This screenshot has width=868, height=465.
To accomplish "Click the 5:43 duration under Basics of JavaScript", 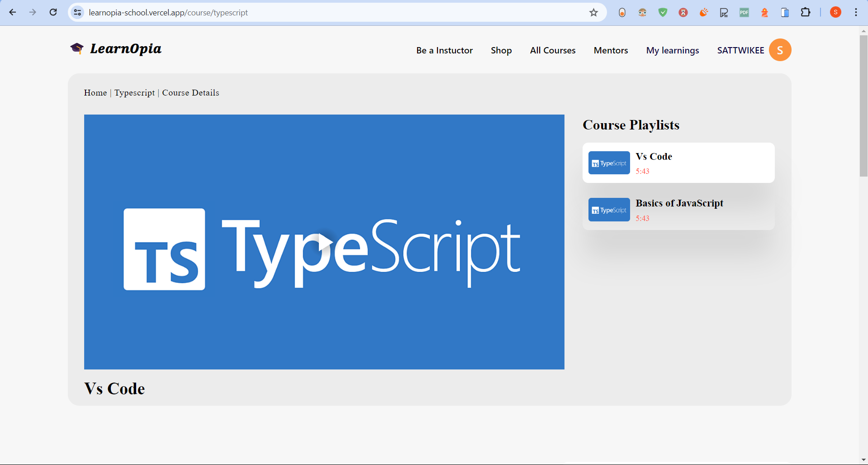I will pyautogui.click(x=642, y=218).
